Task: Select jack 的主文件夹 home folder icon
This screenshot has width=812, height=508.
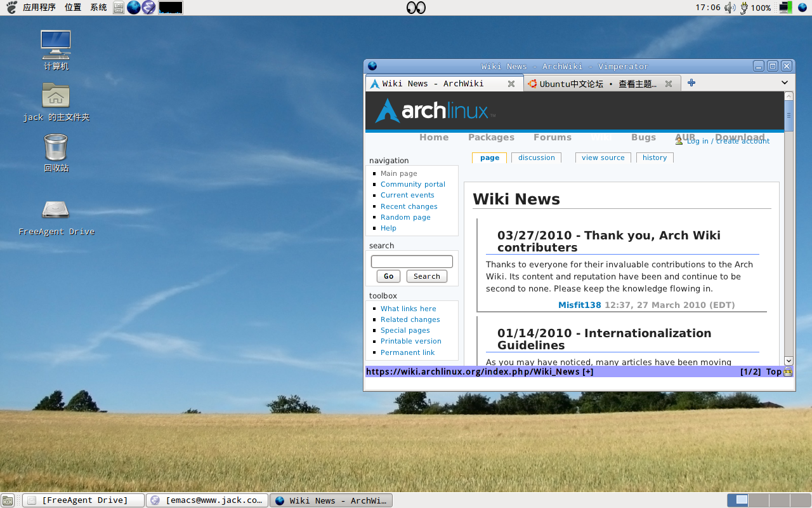Action: pyautogui.click(x=56, y=102)
